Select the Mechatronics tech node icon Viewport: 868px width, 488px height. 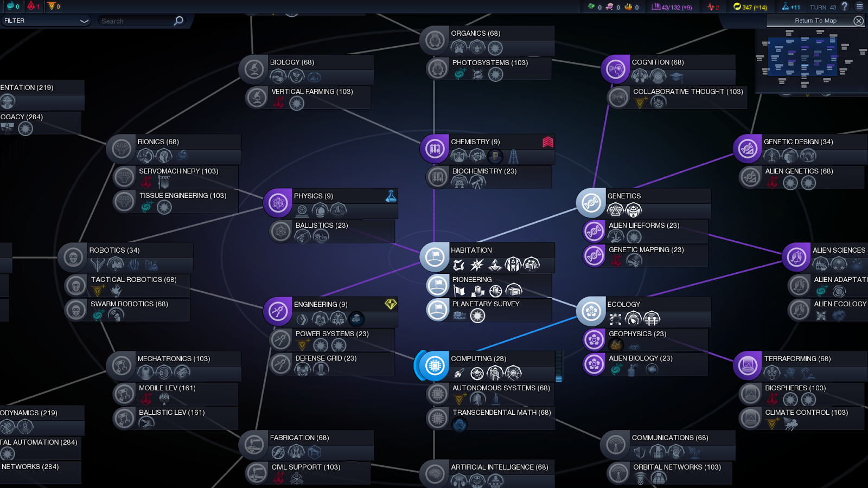121,365
